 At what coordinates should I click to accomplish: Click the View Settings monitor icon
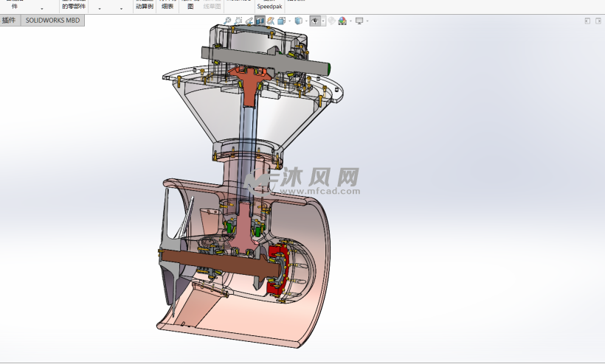(359, 21)
